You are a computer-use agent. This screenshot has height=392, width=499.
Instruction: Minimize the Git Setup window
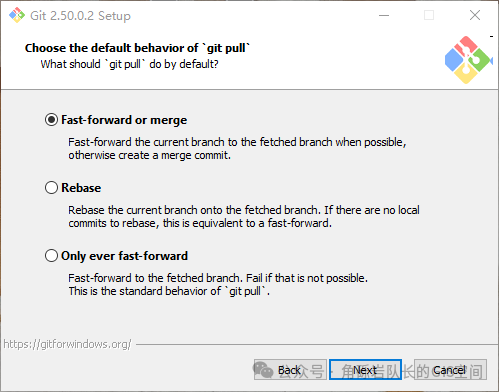coord(384,15)
